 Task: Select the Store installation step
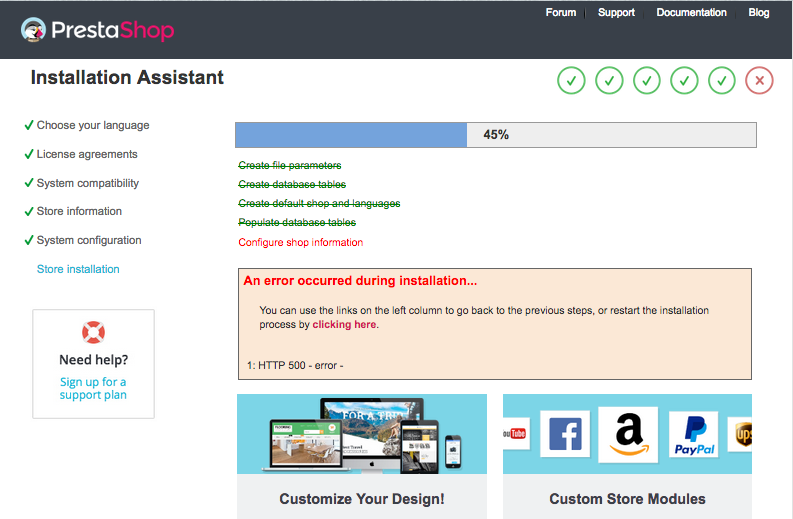(78, 269)
